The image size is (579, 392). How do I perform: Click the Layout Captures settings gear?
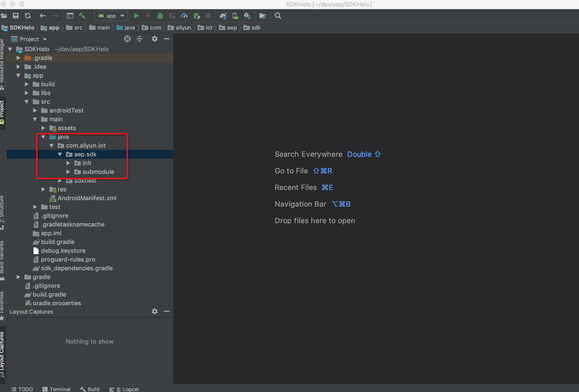click(155, 311)
